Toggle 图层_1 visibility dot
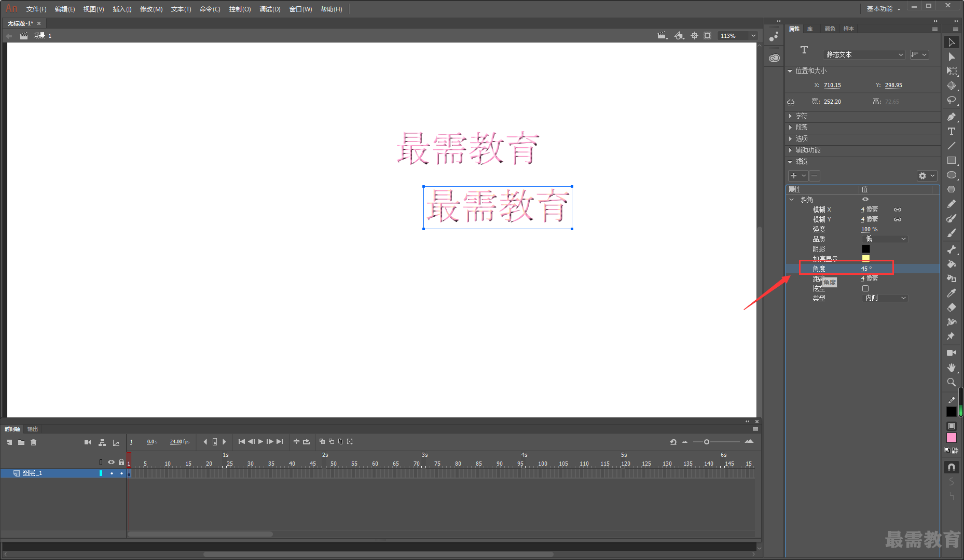964x560 pixels. 112,473
